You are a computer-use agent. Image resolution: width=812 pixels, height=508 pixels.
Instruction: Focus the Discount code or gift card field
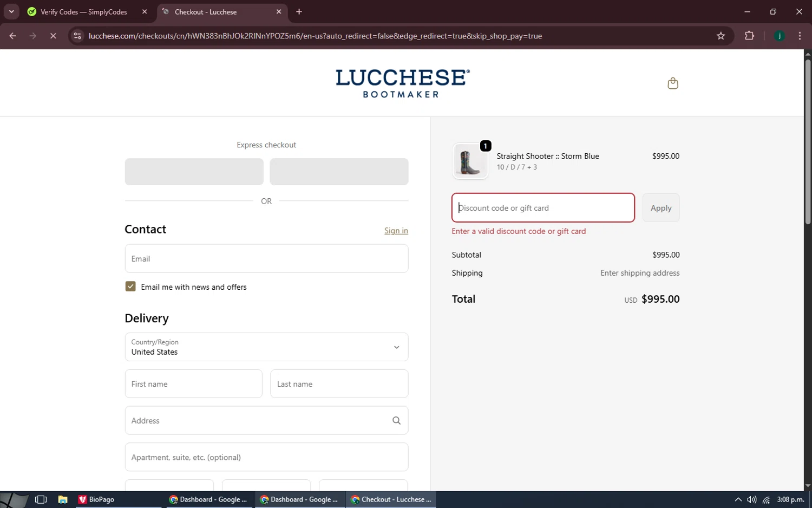tap(543, 208)
